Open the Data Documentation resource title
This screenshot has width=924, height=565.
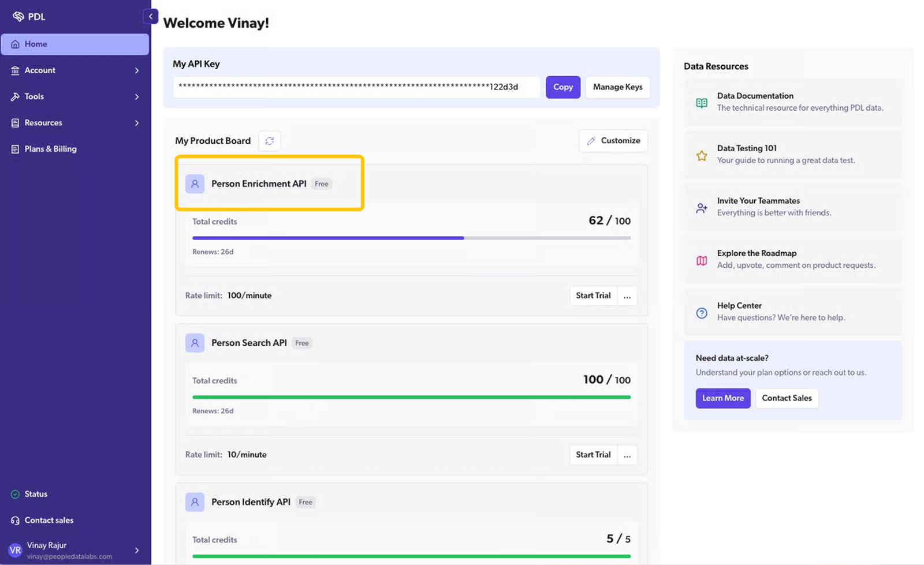point(755,96)
